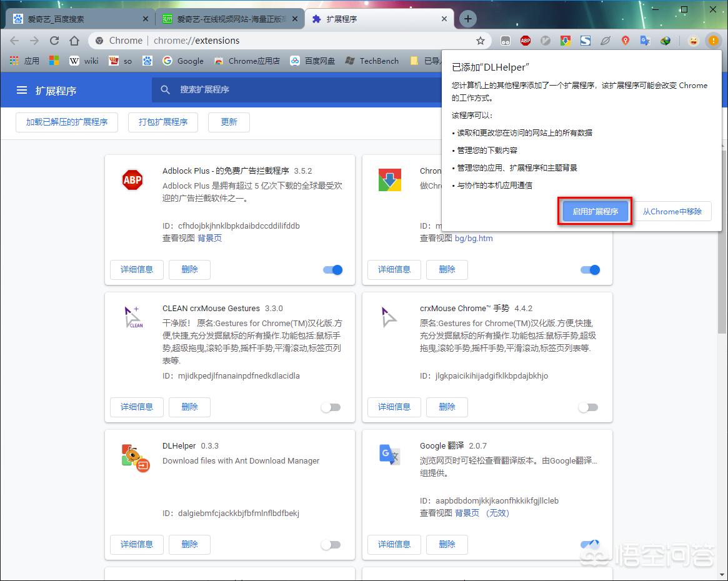The width and height of the screenshot is (728, 581).
Task: Click the leaf-shaped extension icon
Action: click(x=606, y=40)
